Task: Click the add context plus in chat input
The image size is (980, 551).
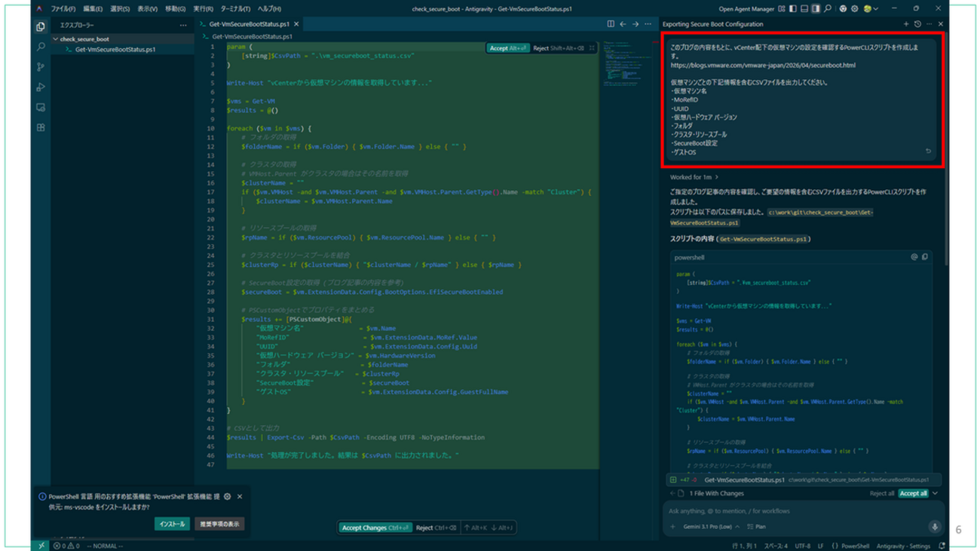Action: coord(673,527)
